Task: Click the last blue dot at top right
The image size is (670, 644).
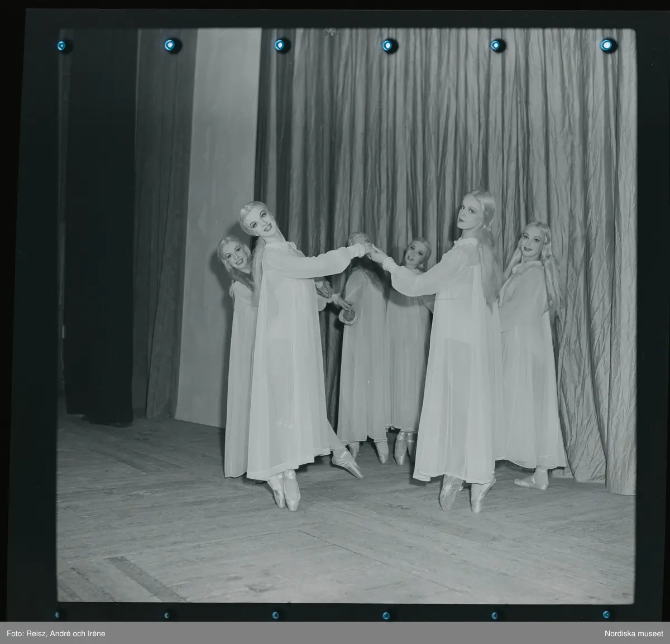Action: [607, 45]
